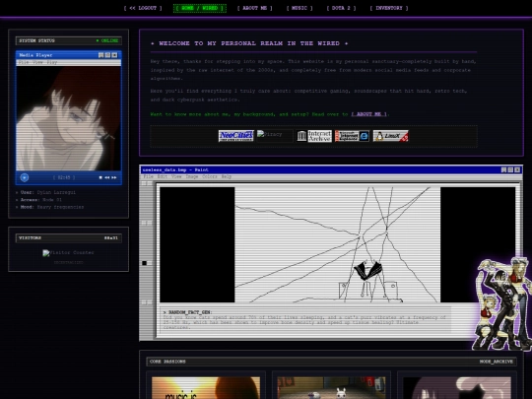Minimize the Paint window
This screenshot has height=399, width=532.
(x=503, y=169)
